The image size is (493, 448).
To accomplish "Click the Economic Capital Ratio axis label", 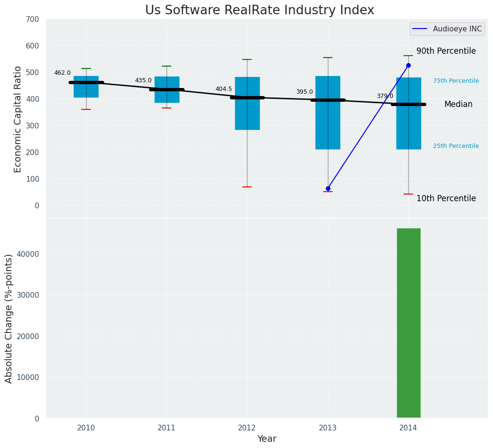I will pos(18,119).
